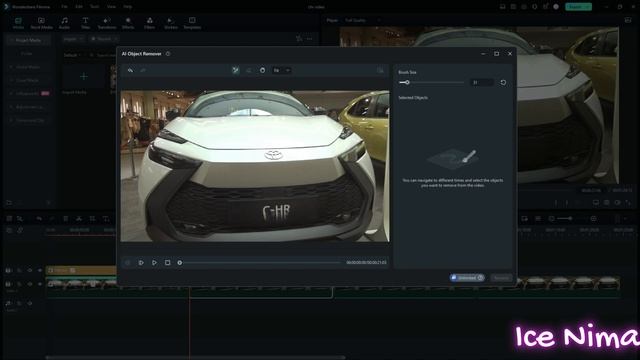Viewport: 640px width, 360px height.
Task: Click the delete trash icon in the timeline toolbar
Action: pos(65,219)
